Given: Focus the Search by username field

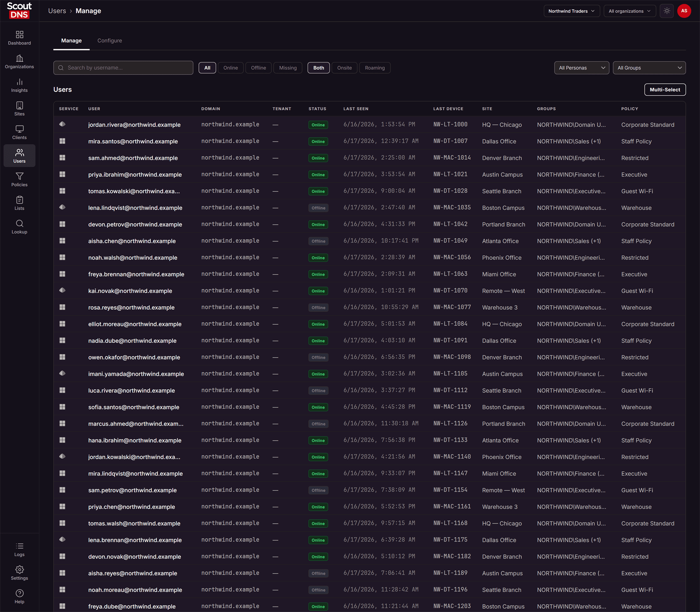Looking at the screenshot, I should (123, 68).
